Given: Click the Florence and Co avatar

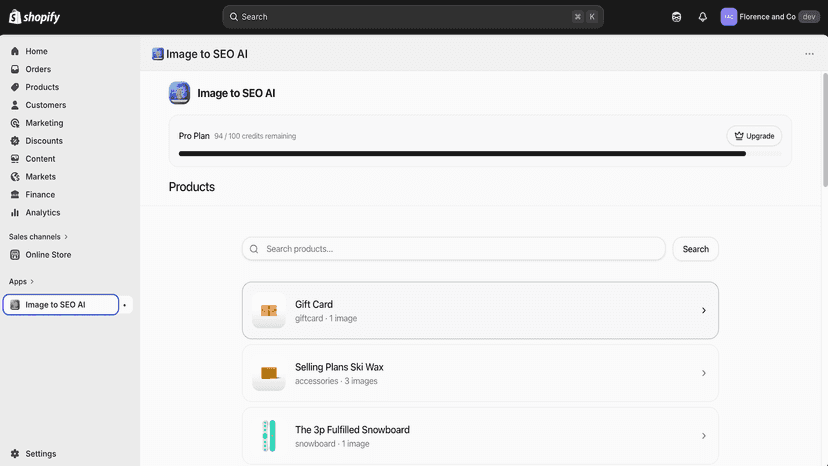Looking at the screenshot, I should point(729,17).
